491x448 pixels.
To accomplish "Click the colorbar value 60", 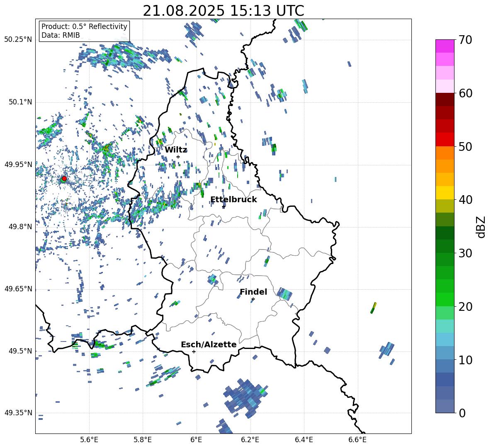I will click(465, 93).
